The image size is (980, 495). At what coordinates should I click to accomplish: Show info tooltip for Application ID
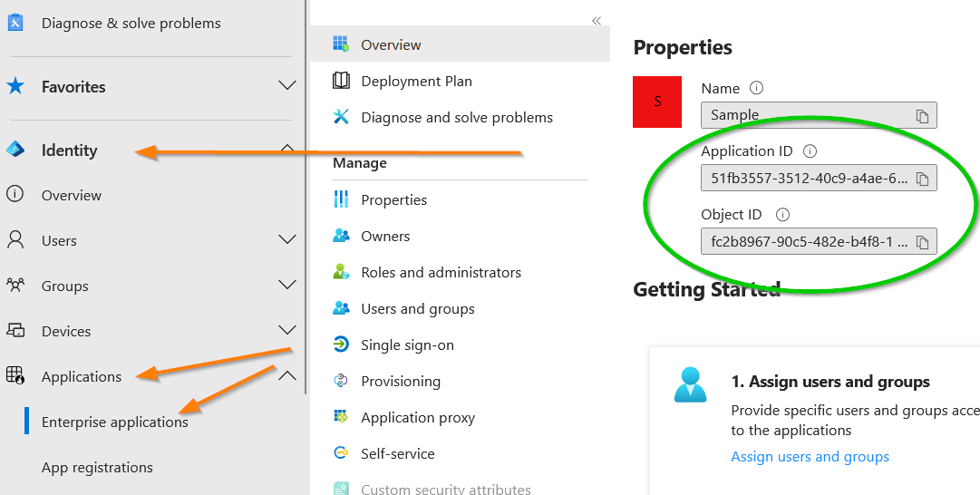pos(810,150)
